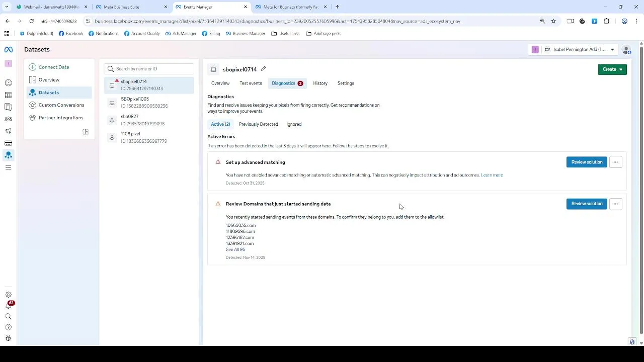
Task: Open the Help question mark icon
Action: pyautogui.click(x=8, y=327)
